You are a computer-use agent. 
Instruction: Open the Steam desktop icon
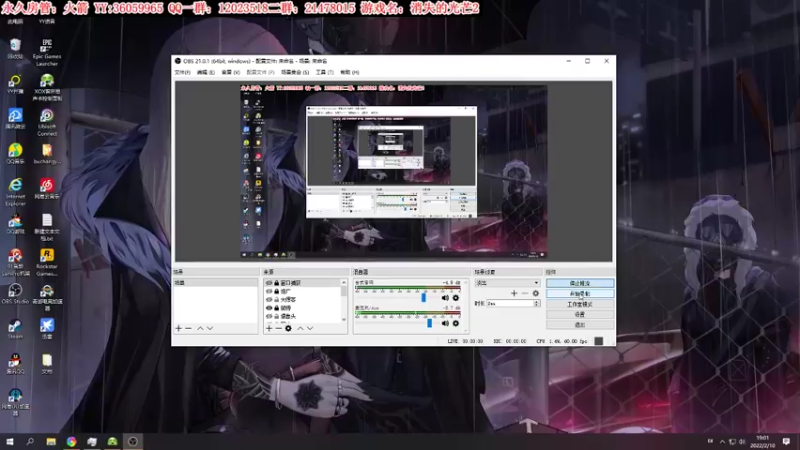coord(15,329)
